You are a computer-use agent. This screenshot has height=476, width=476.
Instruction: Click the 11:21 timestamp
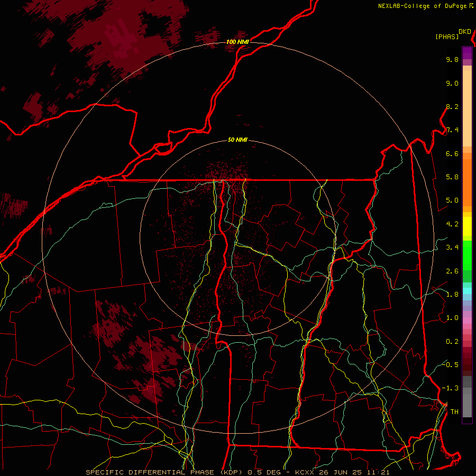(378, 472)
